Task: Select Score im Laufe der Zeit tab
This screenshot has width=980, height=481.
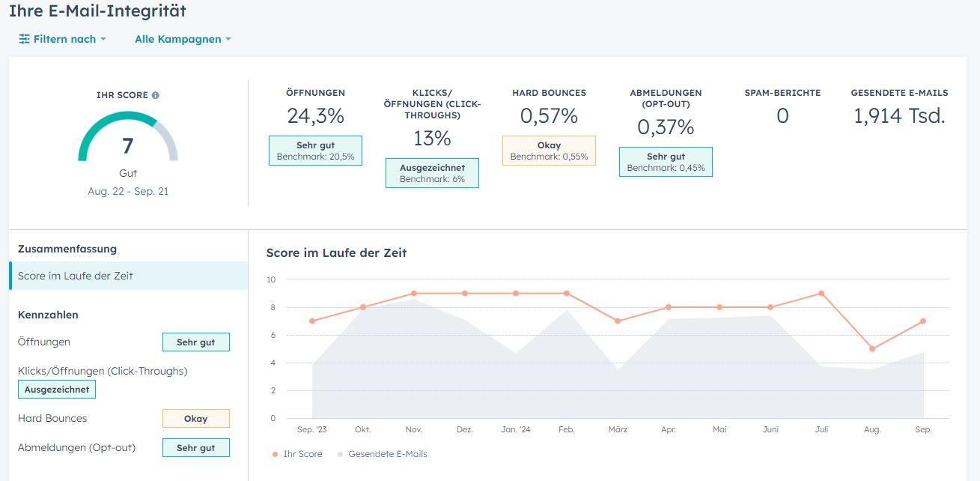Action: point(76,276)
